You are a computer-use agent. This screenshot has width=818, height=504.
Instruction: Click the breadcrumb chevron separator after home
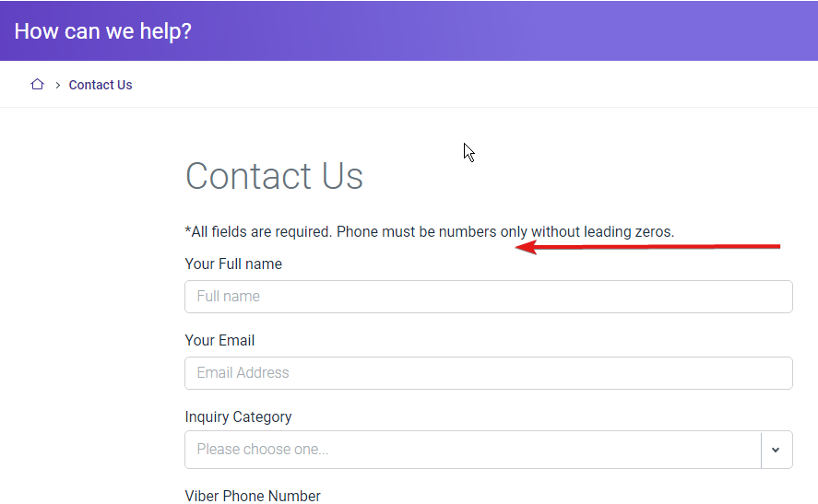tap(58, 85)
